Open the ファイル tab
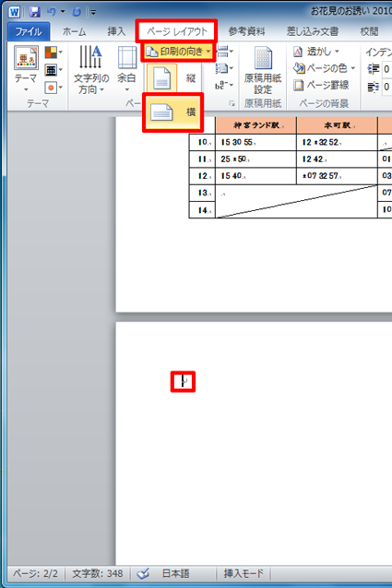This screenshot has width=392, height=588. 29,31
